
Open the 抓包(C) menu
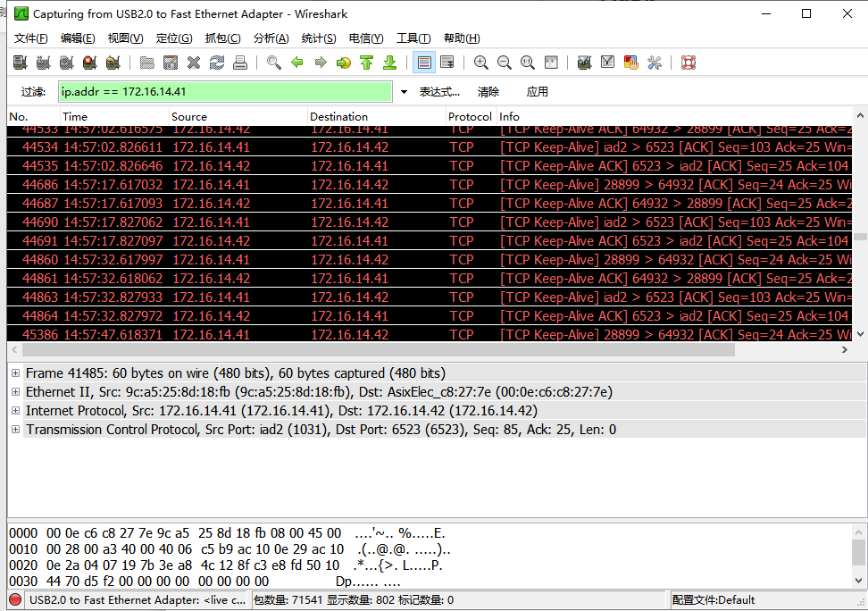tap(222, 38)
